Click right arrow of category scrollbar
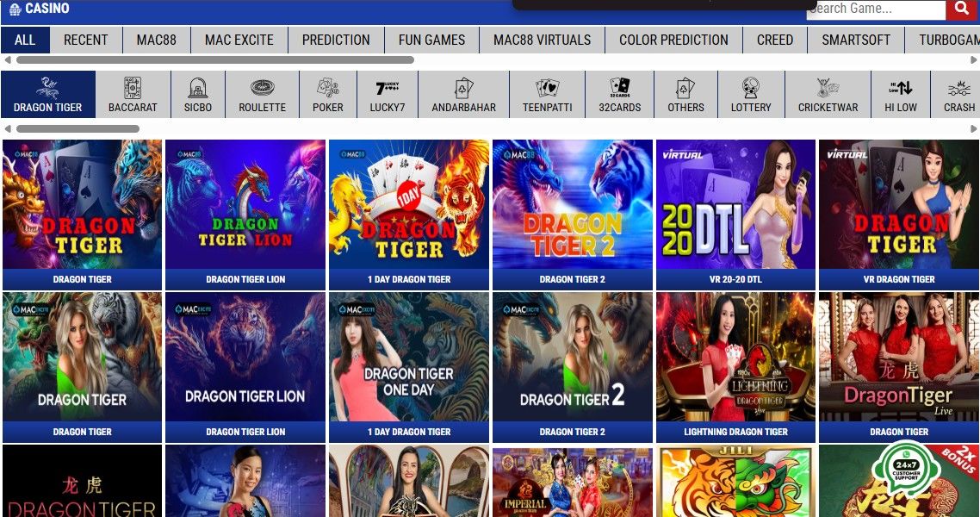The width and height of the screenshot is (980, 517). pos(973,128)
